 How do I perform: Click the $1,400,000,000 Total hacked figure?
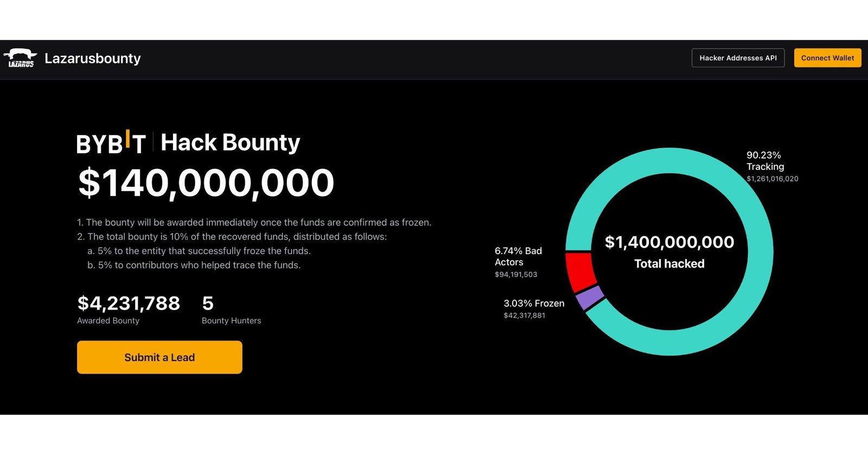[669, 242]
